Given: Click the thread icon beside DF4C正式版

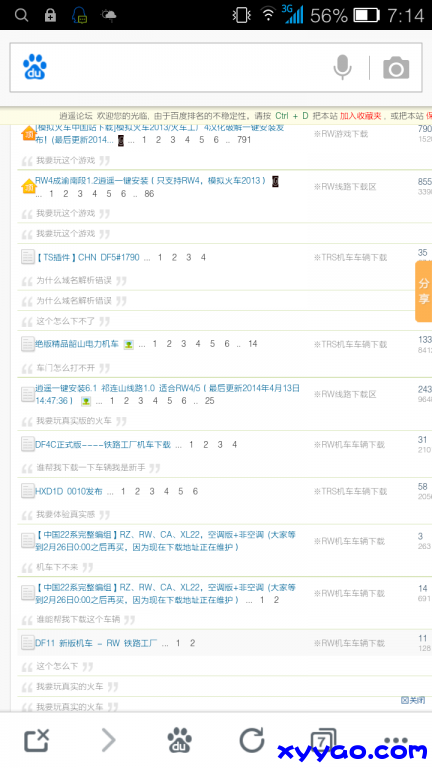Looking at the screenshot, I should click(x=28, y=444).
